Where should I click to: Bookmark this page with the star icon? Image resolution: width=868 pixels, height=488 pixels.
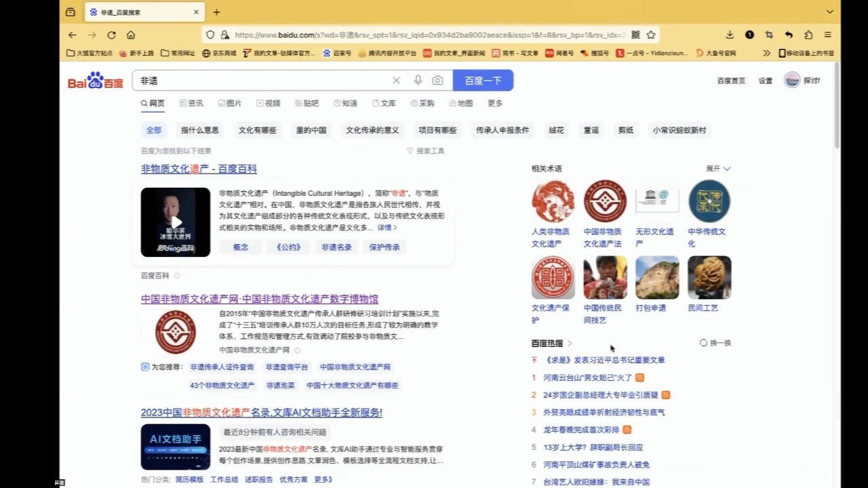651,35
